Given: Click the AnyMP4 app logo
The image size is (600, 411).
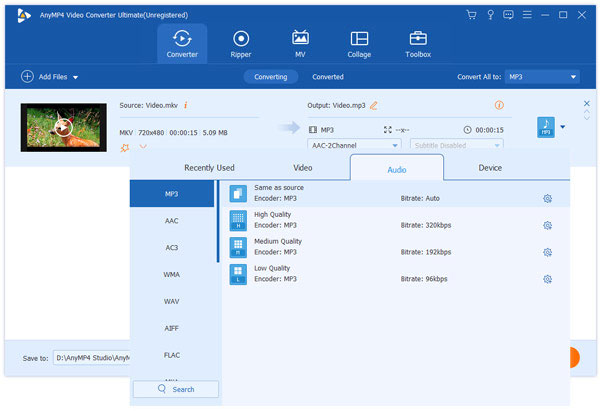Looking at the screenshot, I should [24, 15].
